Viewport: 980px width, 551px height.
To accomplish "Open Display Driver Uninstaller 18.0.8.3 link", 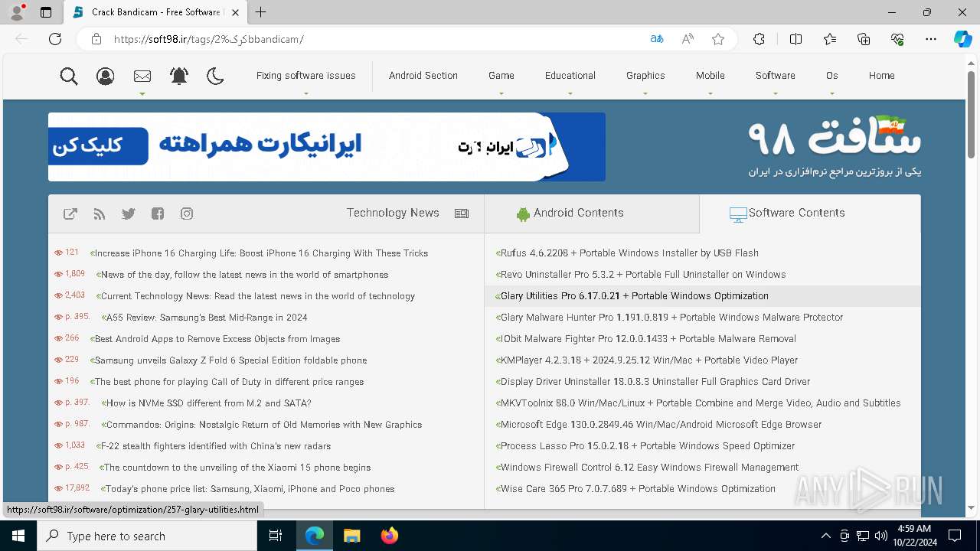I will (655, 382).
